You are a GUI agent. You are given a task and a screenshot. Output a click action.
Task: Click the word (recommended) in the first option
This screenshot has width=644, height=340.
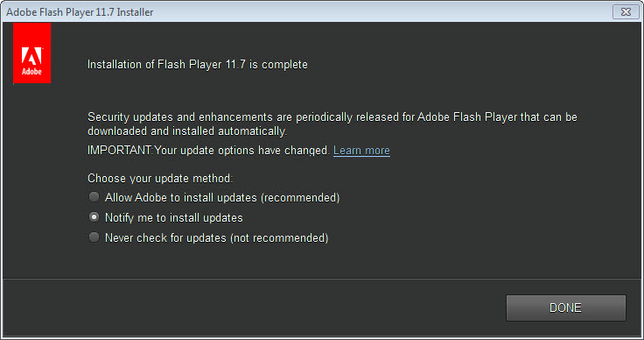pos(300,198)
